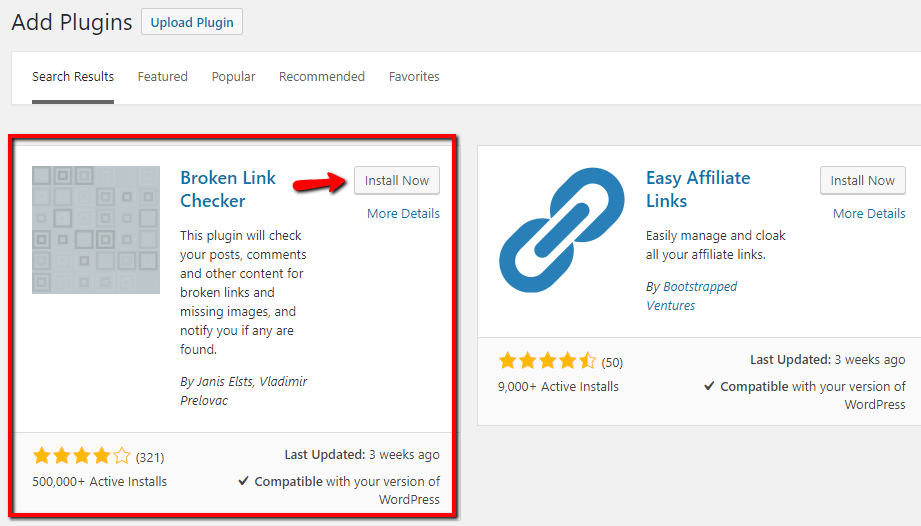This screenshot has width=921, height=526.
Task: Open More Details for Easy Affiliate Links
Action: [x=869, y=213]
